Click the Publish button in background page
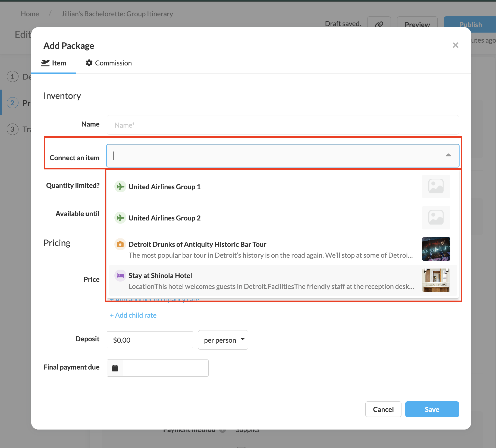 (x=470, y=24)
